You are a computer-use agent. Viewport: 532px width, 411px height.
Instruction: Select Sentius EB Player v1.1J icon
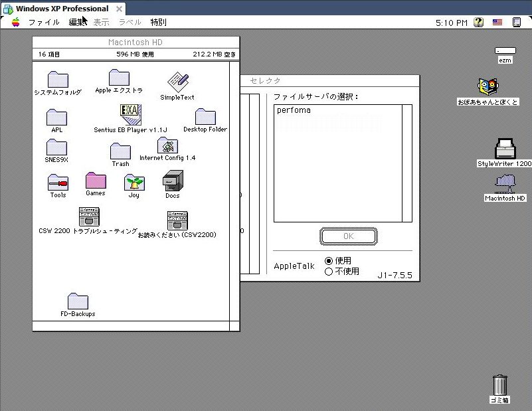click(x=131, y=115)
